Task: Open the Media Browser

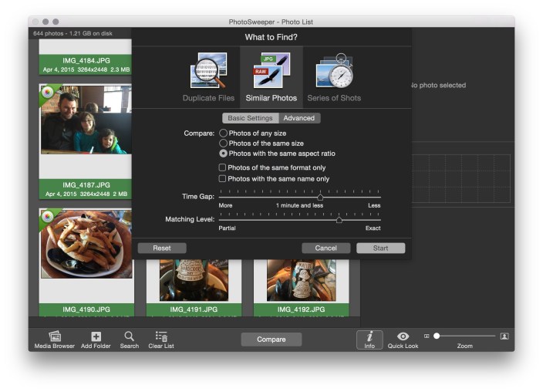Action: coord(55,336)
